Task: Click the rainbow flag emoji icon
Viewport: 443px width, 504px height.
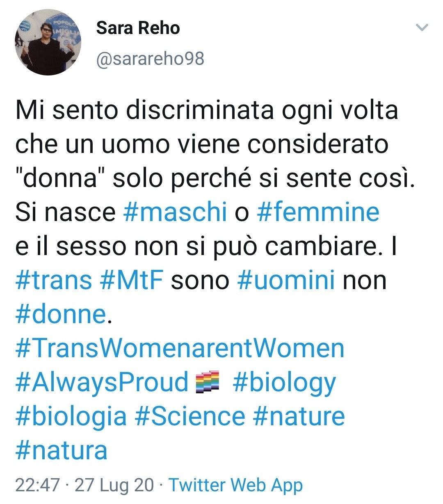Action: (208, 381)
